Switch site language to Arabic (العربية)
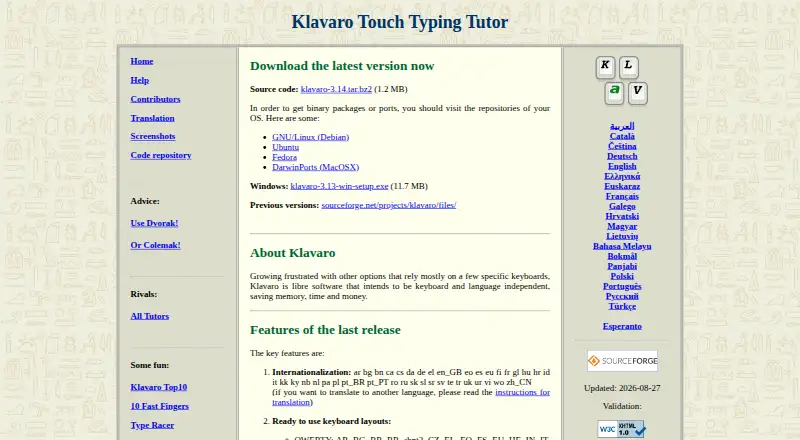800x440 pixels. [622, 126]
